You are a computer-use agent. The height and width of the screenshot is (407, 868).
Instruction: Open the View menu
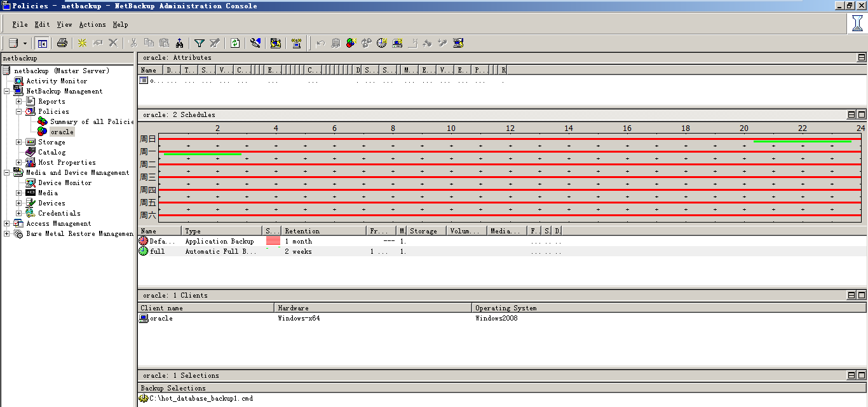coord(64,25)
